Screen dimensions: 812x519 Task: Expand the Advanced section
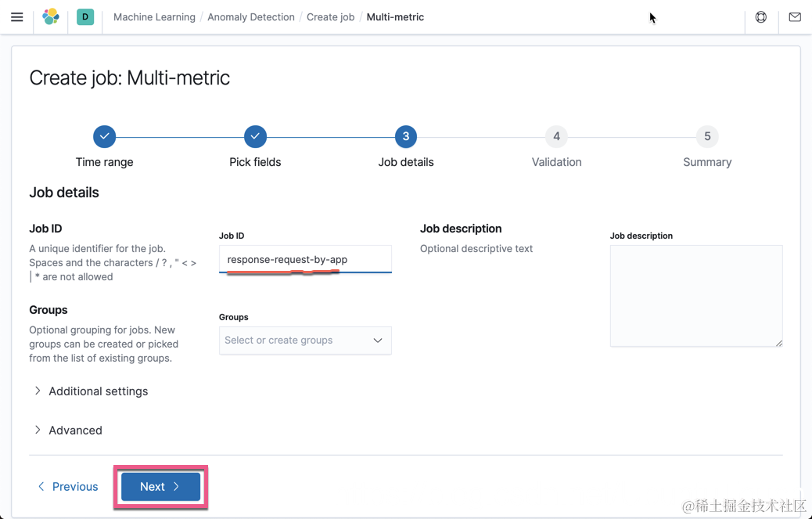click(68, 431)
